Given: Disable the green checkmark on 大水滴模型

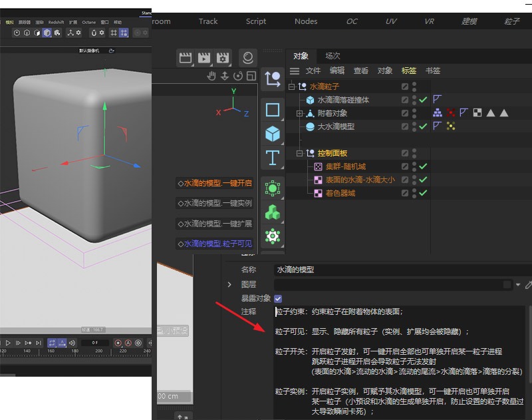Looking at the screenshot, I should click(422, 126).
